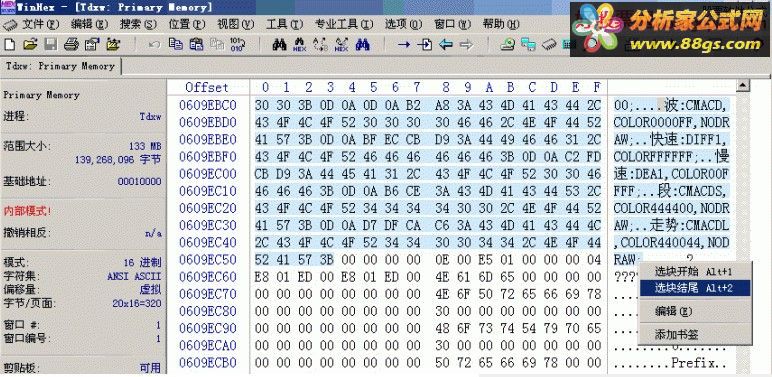772x377 pixels.
Task: Click the grayed write clipboard icon
Action: point(217,45)
